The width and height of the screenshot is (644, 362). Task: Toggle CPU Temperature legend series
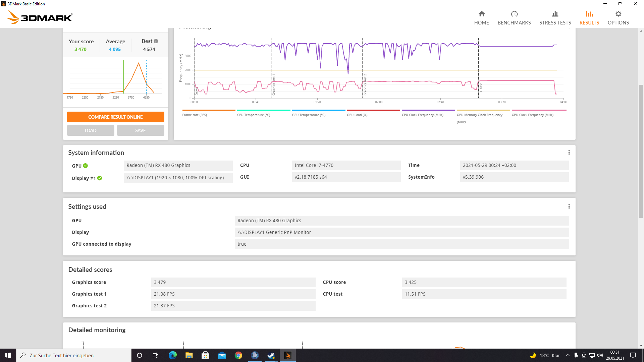254,115
